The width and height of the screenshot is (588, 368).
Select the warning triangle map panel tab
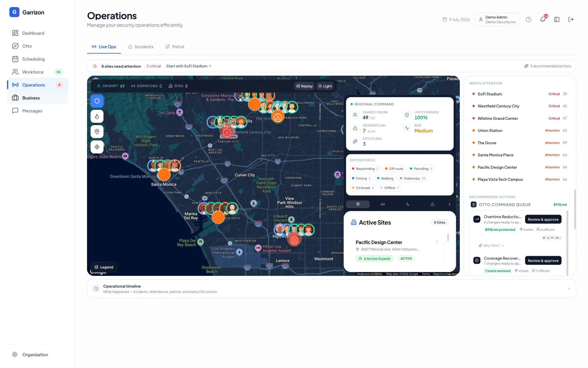432,204
